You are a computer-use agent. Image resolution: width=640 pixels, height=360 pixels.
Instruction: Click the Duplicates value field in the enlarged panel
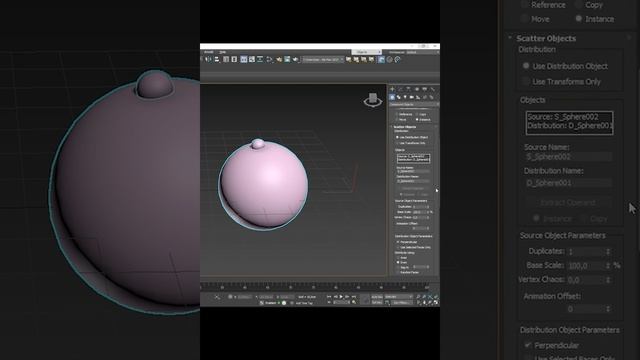pos(587,251)
